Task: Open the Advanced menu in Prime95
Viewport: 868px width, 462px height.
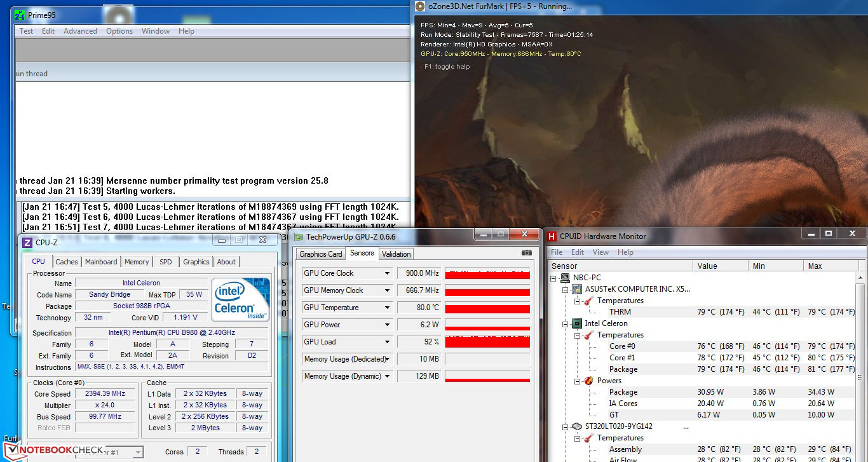Action: pyautogui.click(x=80, y=31)
